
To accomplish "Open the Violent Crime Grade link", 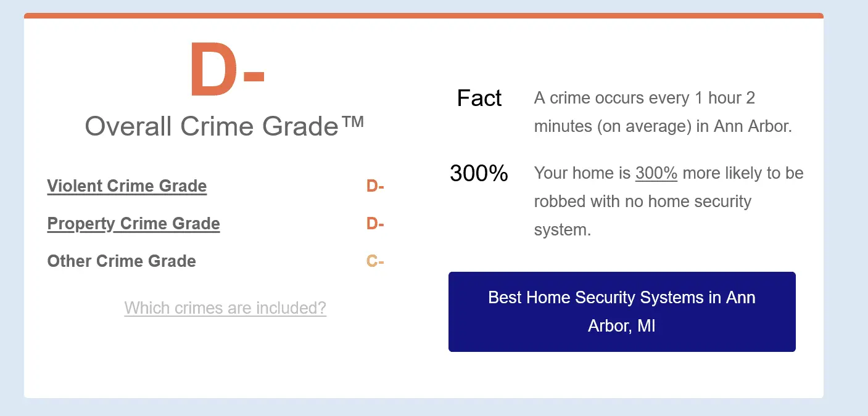I will [126, 186].
